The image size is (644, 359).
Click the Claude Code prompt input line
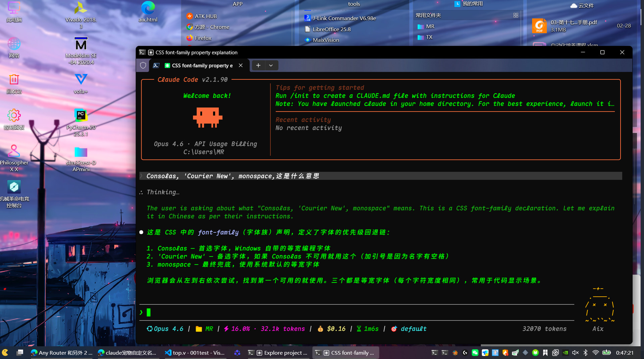(x=357, y=312)
